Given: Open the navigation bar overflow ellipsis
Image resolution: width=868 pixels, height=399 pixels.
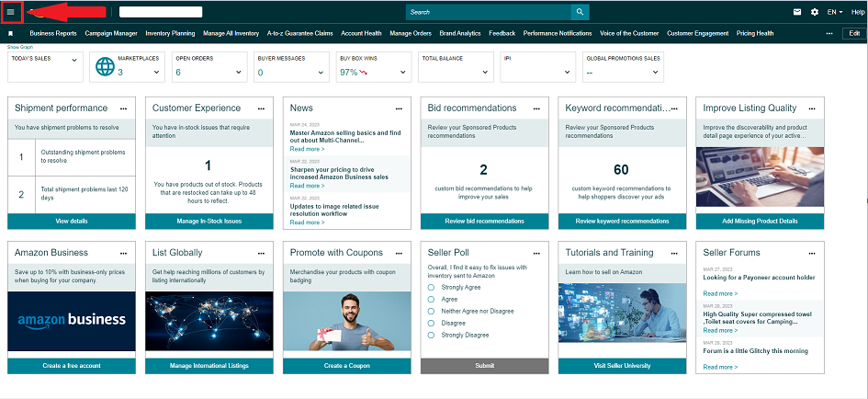Looking at the screenshot, I should 829,33.
